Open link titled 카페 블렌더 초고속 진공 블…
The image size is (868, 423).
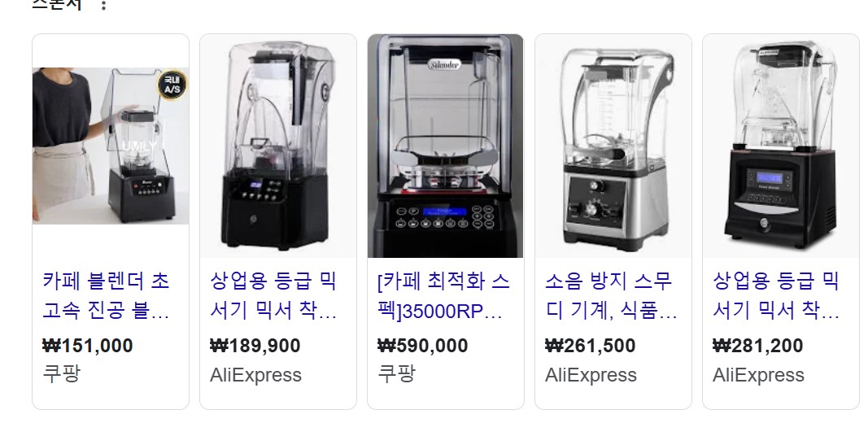click(106, 296)
